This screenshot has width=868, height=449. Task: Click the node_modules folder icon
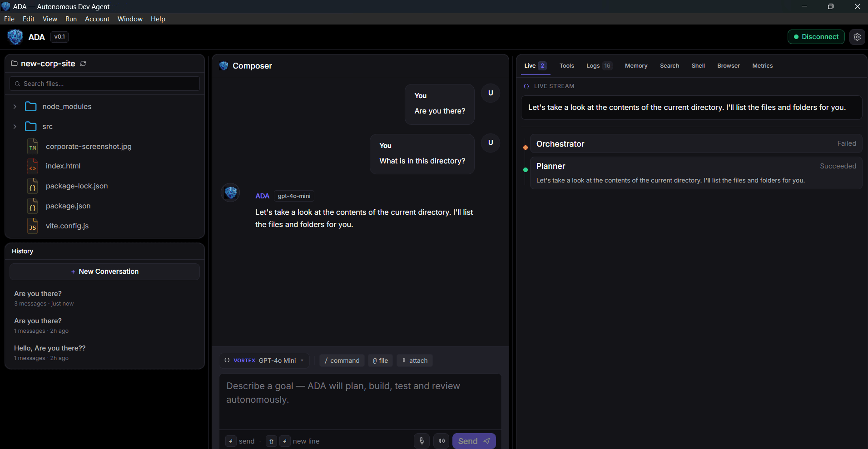[31, 106]
